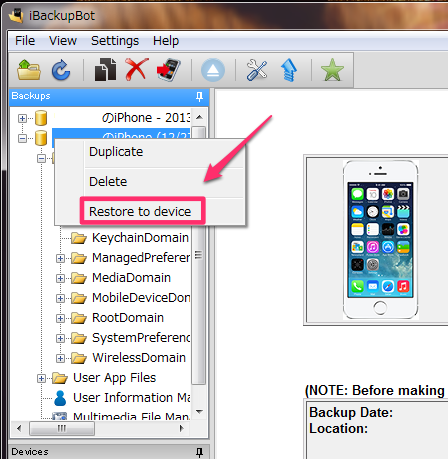Click the Backup Date label text
Screen dimensions: 448x459
pyautogui.click(x=351, y=413)
